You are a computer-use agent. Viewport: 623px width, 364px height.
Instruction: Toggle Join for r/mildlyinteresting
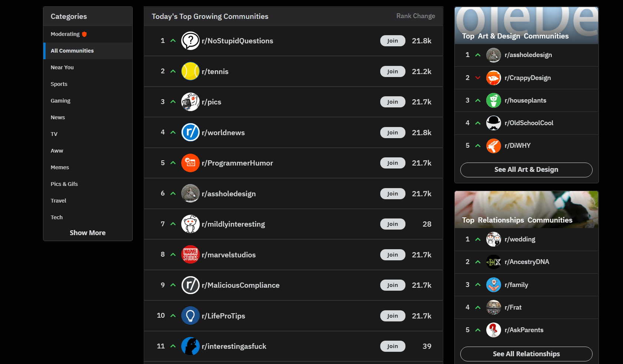pos(392,224)
